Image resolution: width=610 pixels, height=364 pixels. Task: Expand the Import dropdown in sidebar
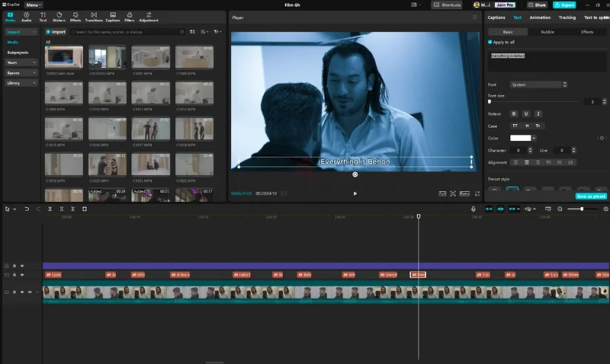(x=21, y=32)
